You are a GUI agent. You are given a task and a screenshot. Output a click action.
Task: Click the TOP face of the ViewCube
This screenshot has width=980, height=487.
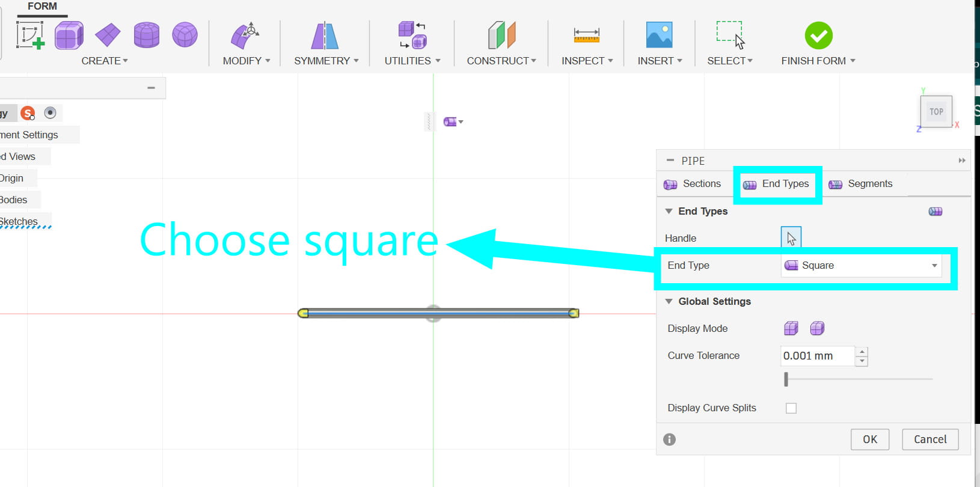click(x=936, y=111)
